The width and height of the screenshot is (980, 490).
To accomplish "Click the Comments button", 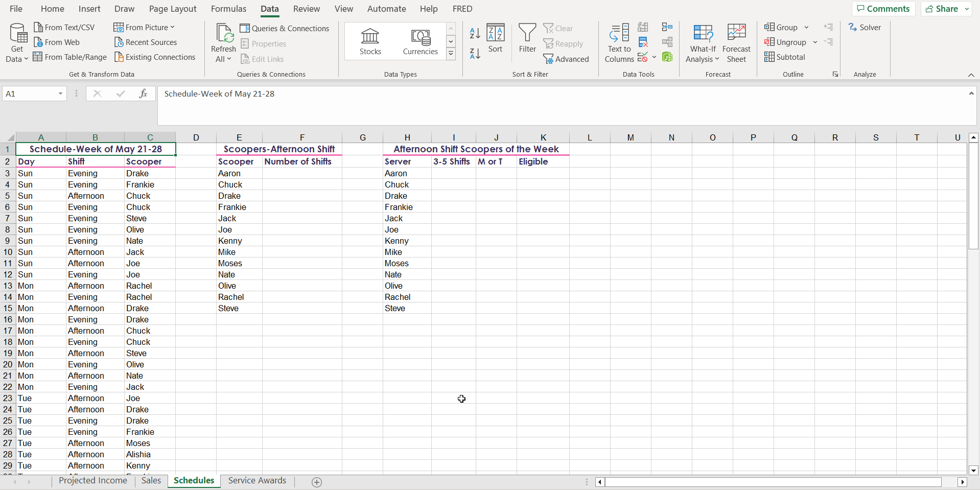I will 883,9.
